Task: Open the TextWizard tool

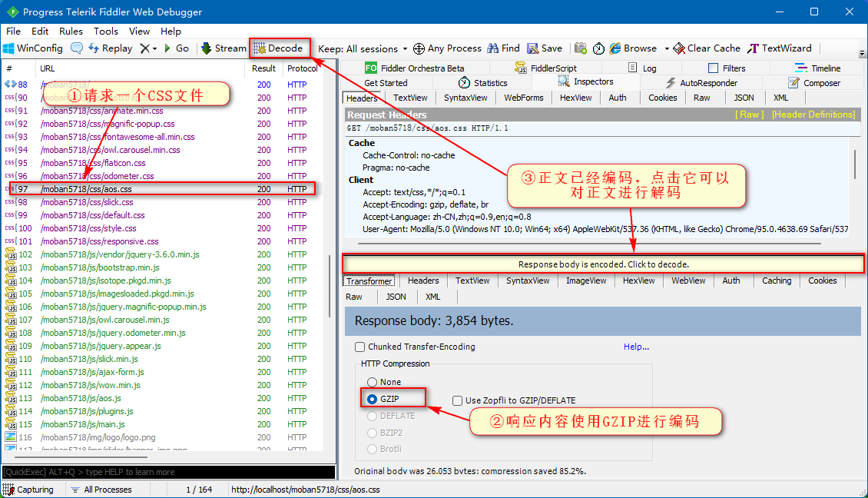Action: coord(780,48)
